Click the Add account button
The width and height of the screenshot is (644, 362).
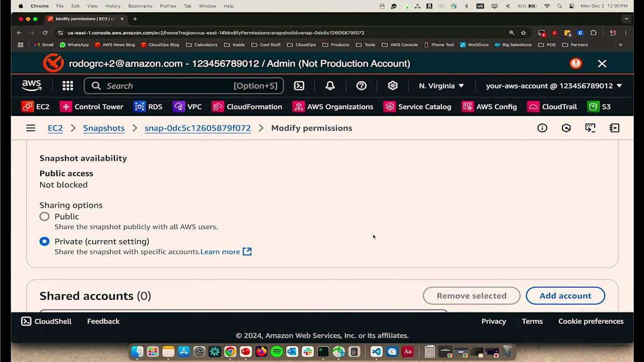click(x=566, y=295)
